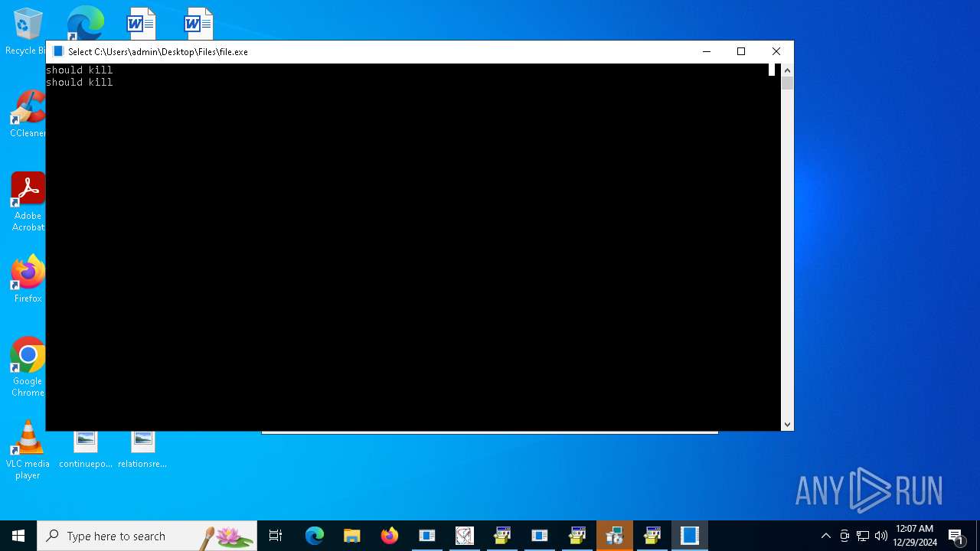Open the network status tray icon
Image resolution: width=980 pixels, height=551 pixels.
(x=863, y=536)
